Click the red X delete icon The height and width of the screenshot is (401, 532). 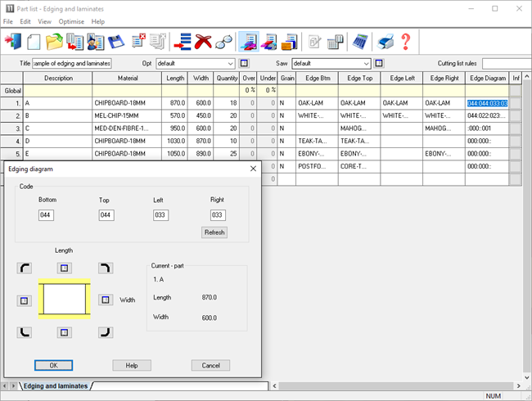[x=204, y=41]
